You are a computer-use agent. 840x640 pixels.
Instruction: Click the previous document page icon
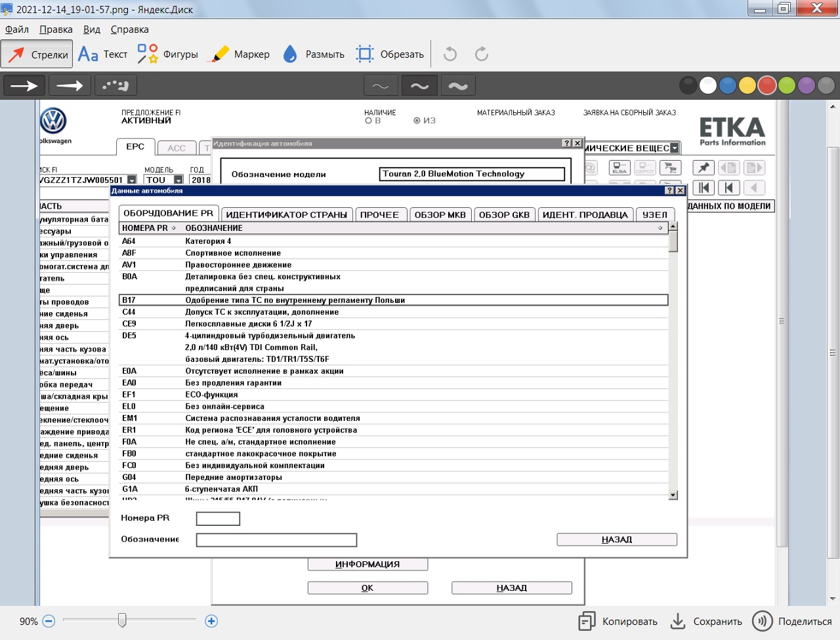728,168
